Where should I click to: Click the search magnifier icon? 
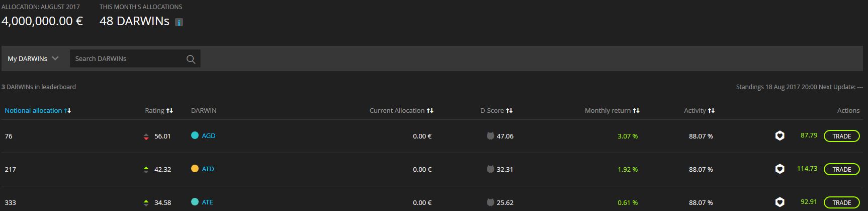(191, 59)
